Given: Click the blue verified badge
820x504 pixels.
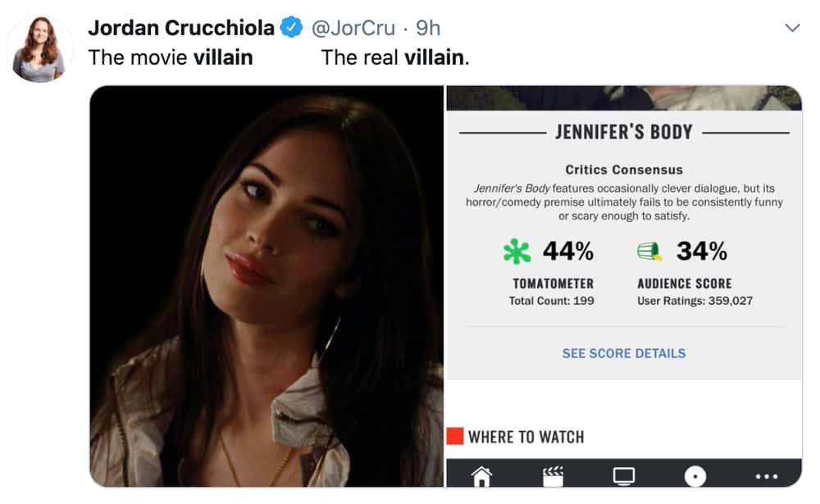Looking at the screenshot, I should click(x=291, y=27).
